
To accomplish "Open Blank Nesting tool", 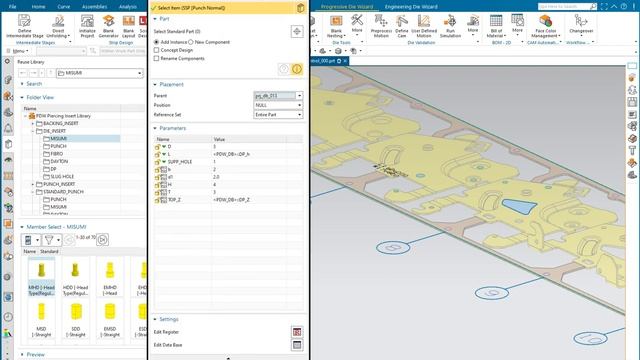I will pos(336,21).
